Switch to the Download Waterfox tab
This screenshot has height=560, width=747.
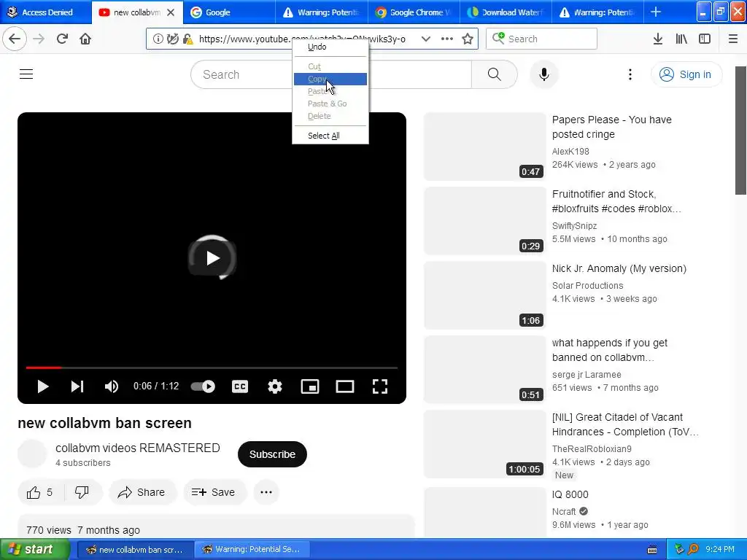(x=506, y=12)
